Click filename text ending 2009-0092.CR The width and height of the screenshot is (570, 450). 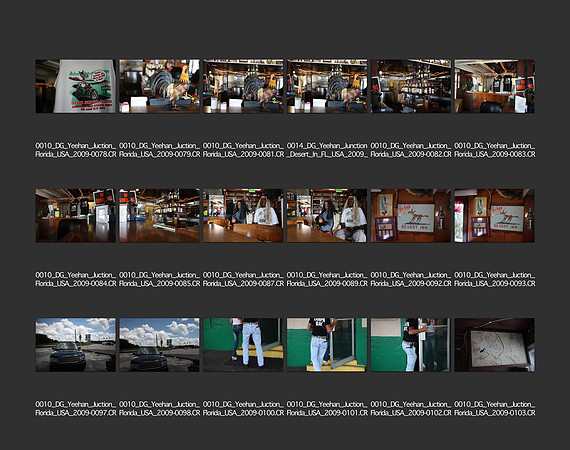click(x=411, y=279)
